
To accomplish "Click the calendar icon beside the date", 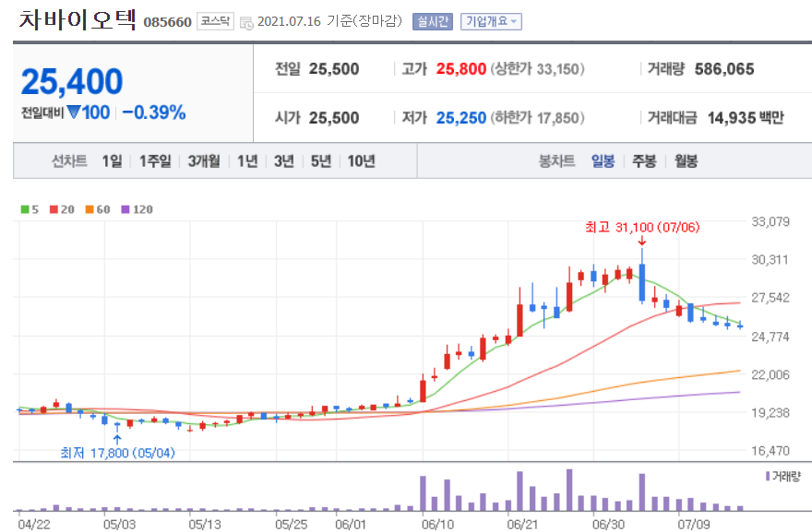I will coord(246,22).
